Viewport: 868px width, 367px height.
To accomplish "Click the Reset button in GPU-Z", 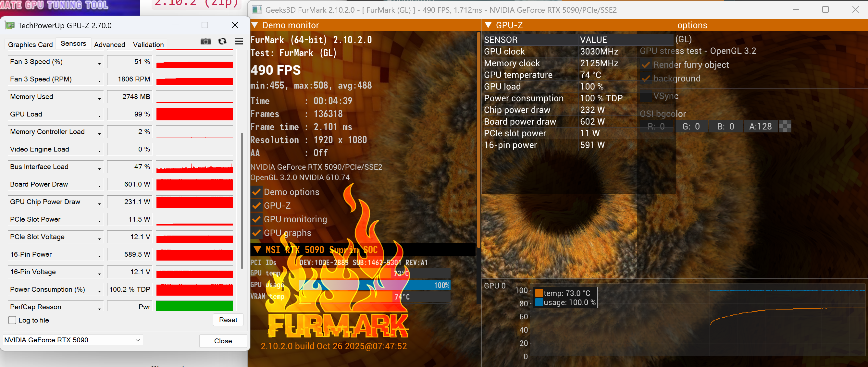I will point(228,320).
